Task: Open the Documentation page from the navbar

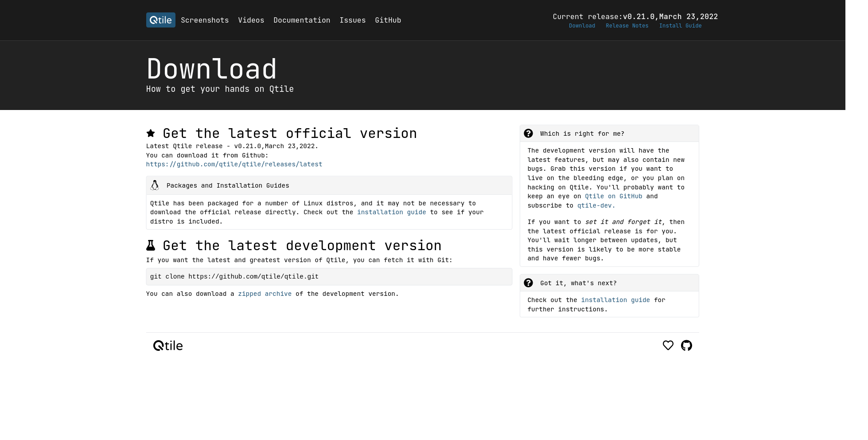Action: pyautogui.click(x=302, y=20)
